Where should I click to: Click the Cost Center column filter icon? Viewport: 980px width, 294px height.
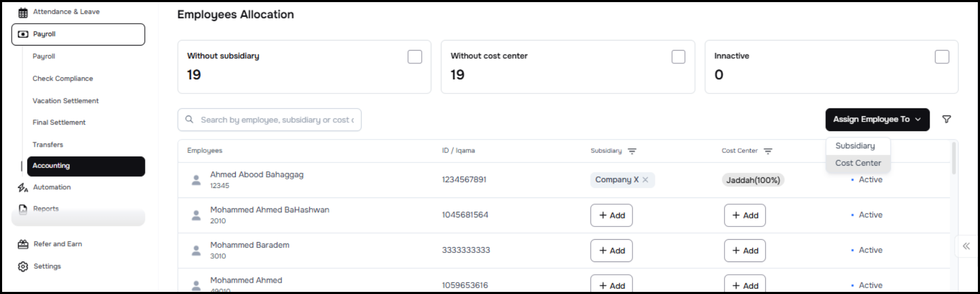768,151
